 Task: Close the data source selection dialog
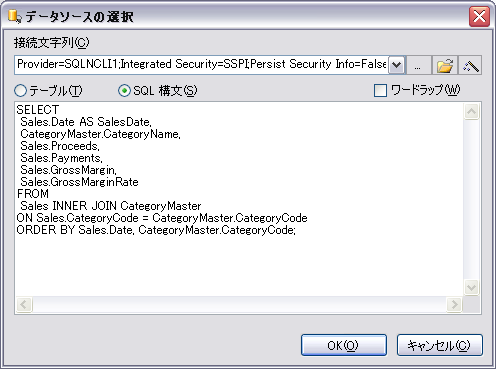pyautogui.click(x=479, y=16)
